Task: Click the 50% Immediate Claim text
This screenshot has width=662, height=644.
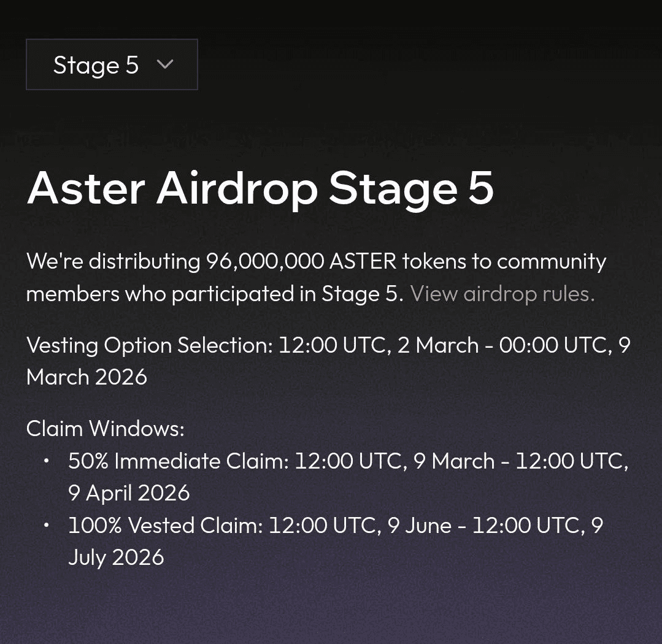Action: click(x=178, y=461)
